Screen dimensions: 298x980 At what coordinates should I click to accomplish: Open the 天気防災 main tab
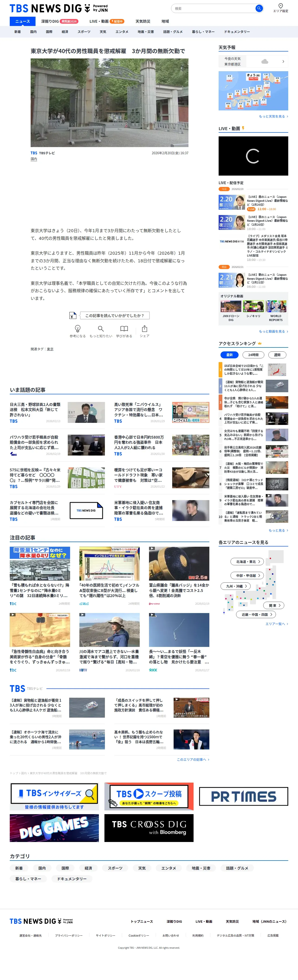143,21
